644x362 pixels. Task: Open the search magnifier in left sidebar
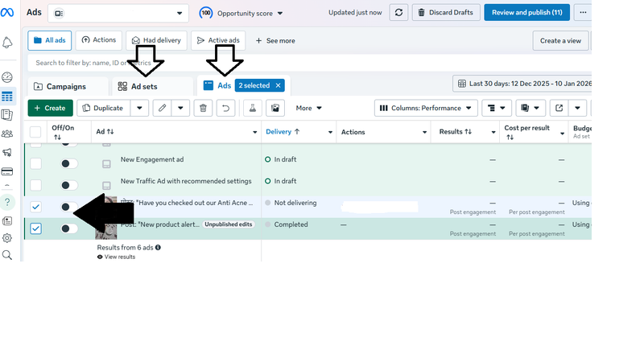[x=7, y=255]
